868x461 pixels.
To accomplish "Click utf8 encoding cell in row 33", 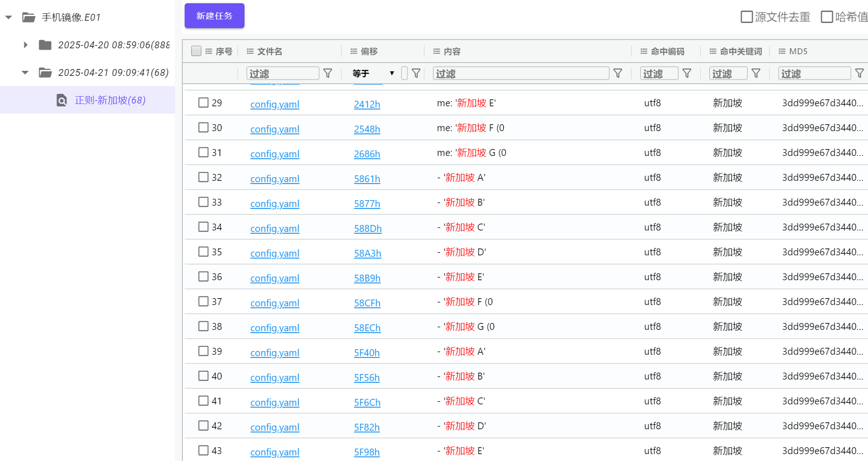I will click(652, 202).
